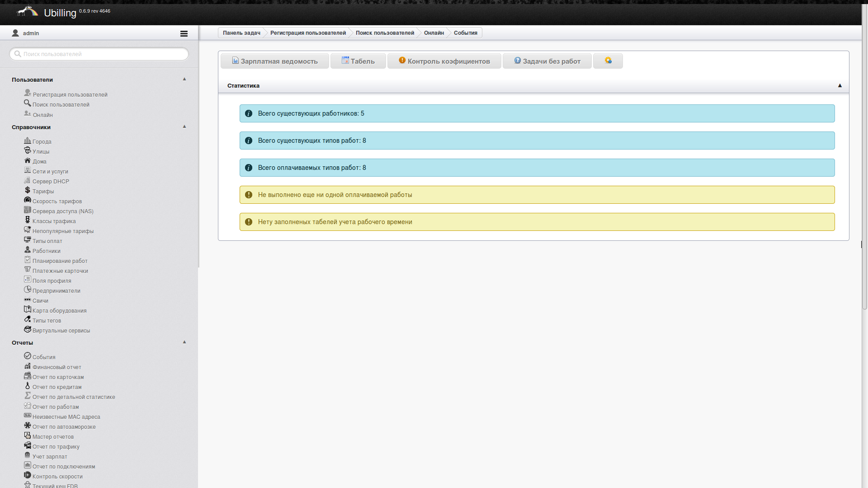
Task: Click the dollar Тарифы icon
Action: click(x=28, y=190)
